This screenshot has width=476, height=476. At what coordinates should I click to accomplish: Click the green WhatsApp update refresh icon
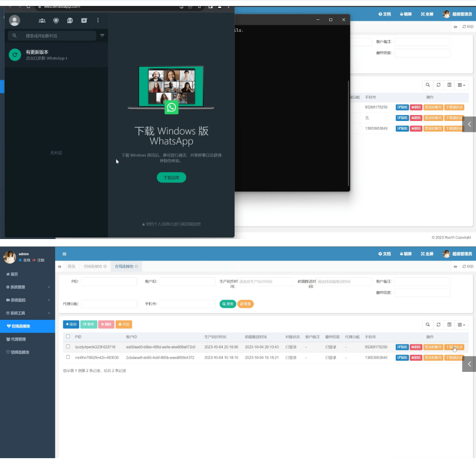(x=15, y=55)
